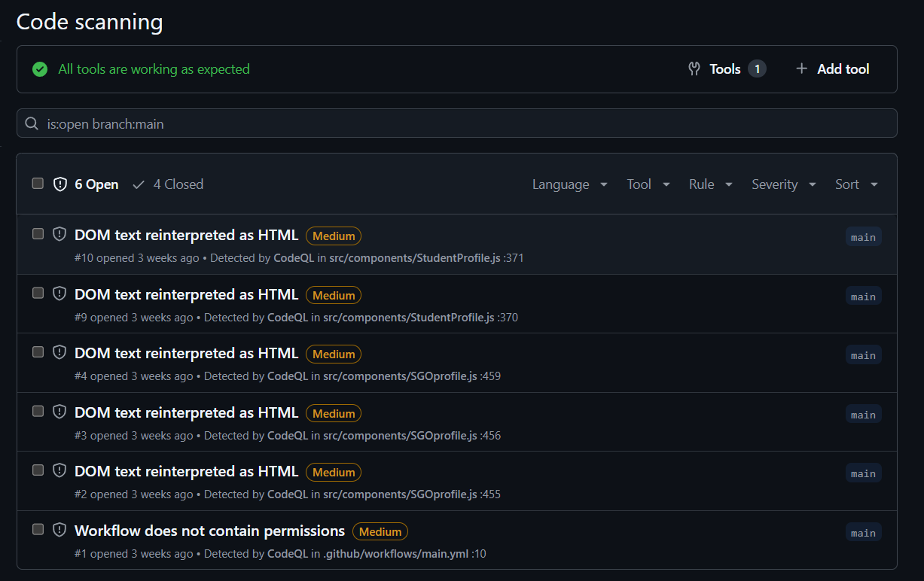The height and width of the screenshot is (581, 924).
Task: Check the box for alert #9
Action: pos(38,294)
